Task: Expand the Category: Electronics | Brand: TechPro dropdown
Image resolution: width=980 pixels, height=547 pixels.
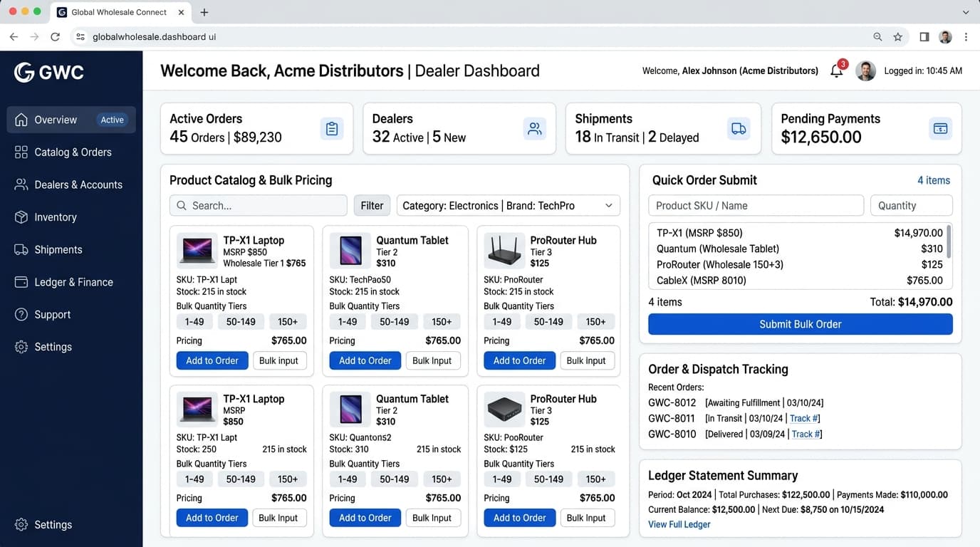Action: point(509,206)
